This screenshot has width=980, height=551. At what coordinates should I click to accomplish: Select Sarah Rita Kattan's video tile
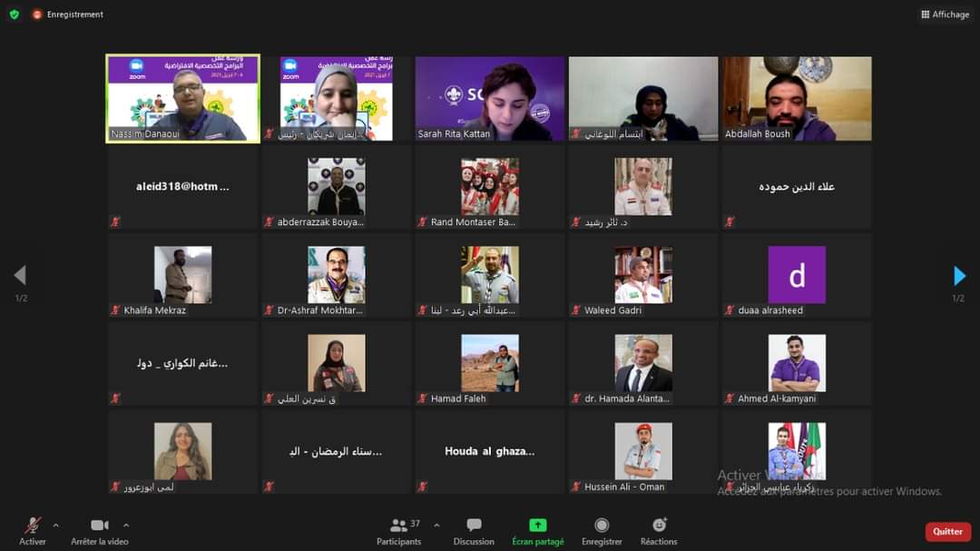[489, 98]
